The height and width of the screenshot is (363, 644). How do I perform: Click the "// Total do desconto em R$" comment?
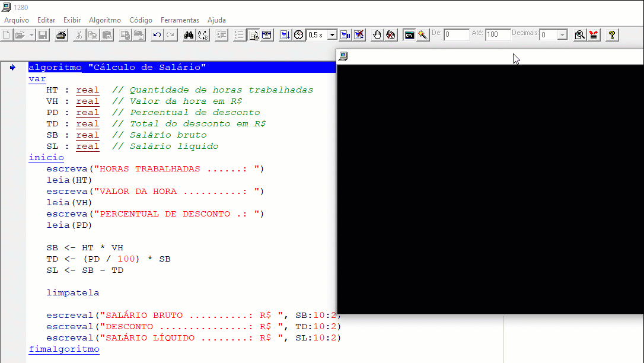pos(189,124)
